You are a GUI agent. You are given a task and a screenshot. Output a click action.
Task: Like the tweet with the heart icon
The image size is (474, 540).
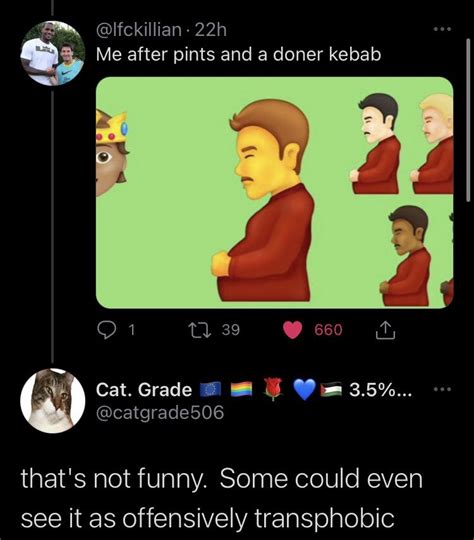[292, 330]
